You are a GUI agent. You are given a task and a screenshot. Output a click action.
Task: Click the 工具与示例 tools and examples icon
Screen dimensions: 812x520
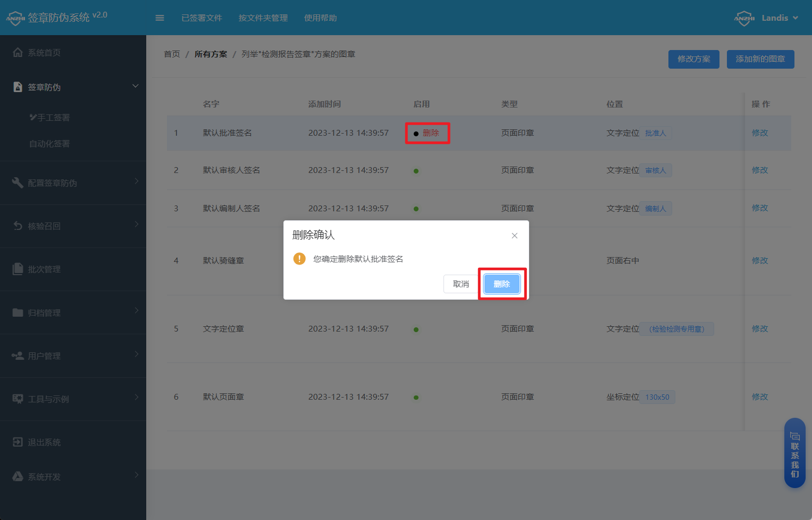pyautogui.click(x=18, y=399)
